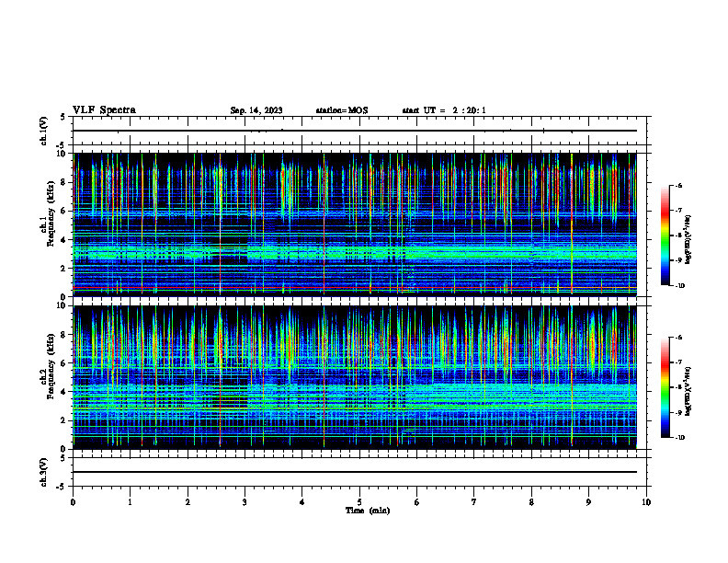This screenshot has height=563, width=728.
Task: Click time axis tick label "6"
Action: pos(417,502)
